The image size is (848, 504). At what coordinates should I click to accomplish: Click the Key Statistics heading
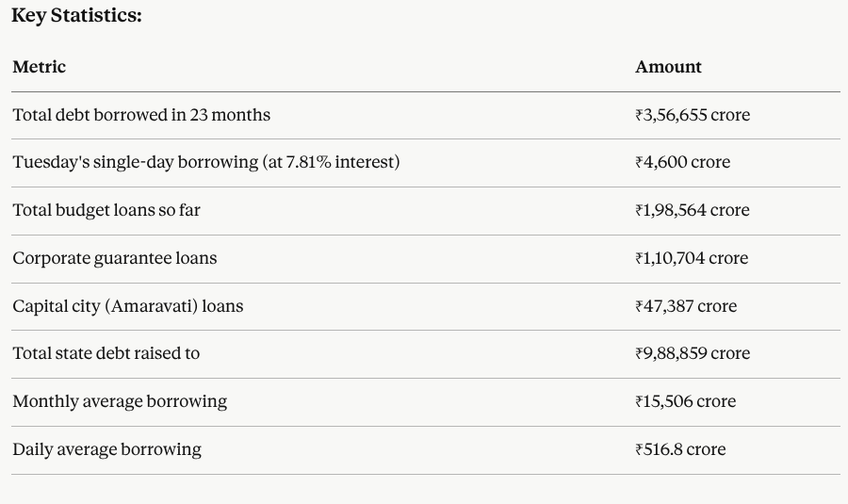pyautogui.click(x=76, y=16)
